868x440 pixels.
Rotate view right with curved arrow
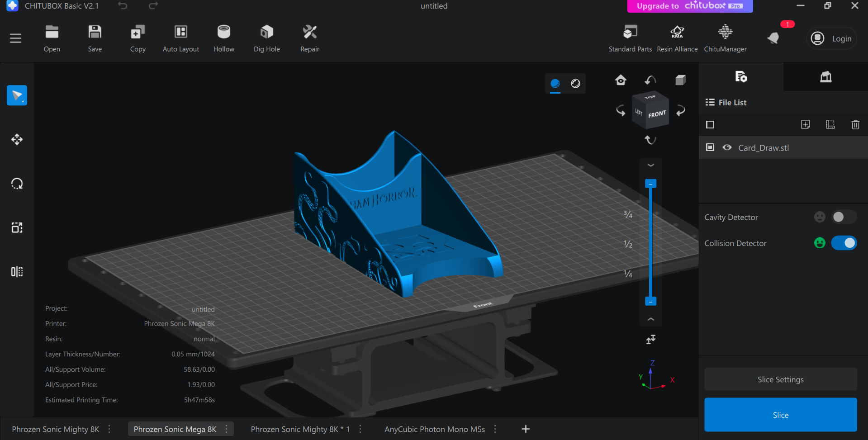(x=681, y=110)
